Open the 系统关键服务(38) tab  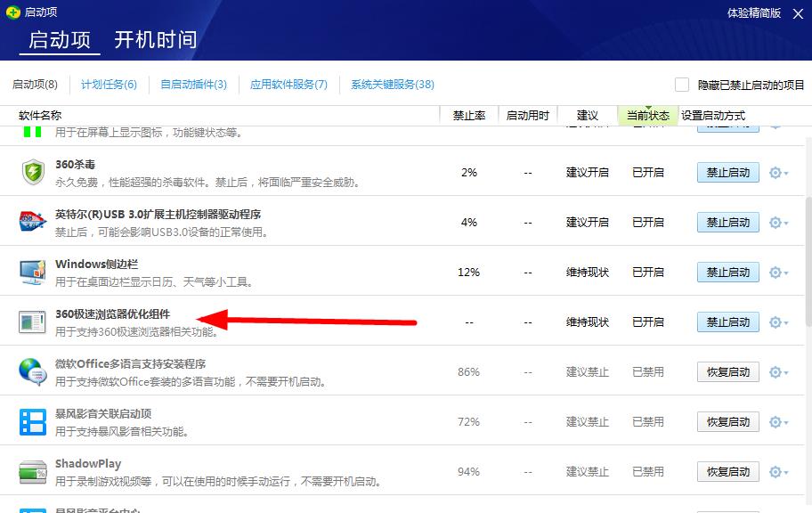click(392, 85)
